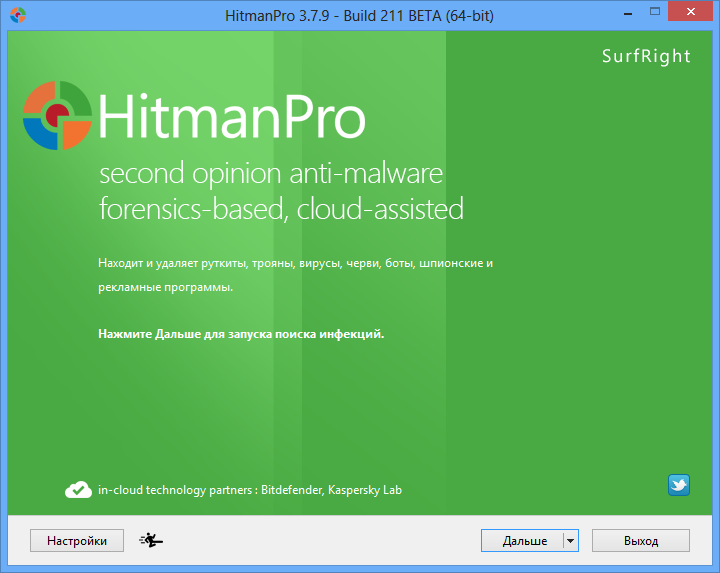The width and height of the screenshot is (720, 573).
Task: Open Настройки settings button
Action: (x=76, y=541)
